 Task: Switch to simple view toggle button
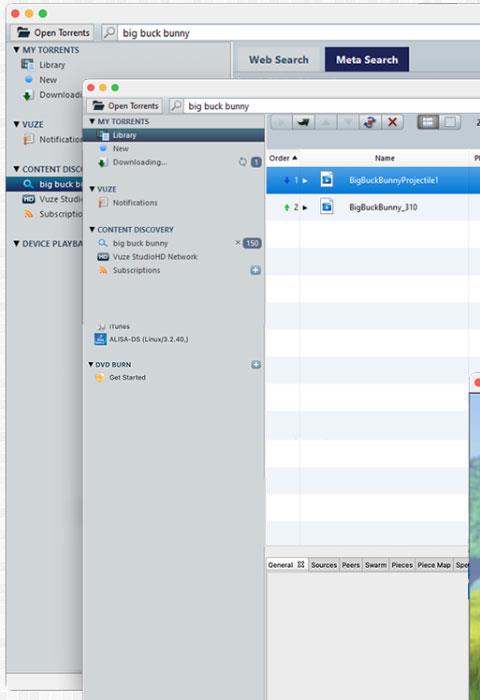tap(450, 122)
